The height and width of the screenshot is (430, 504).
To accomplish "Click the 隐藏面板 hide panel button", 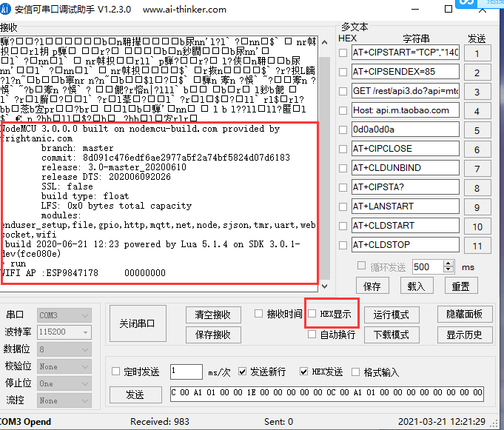I will tap(465, 314).
